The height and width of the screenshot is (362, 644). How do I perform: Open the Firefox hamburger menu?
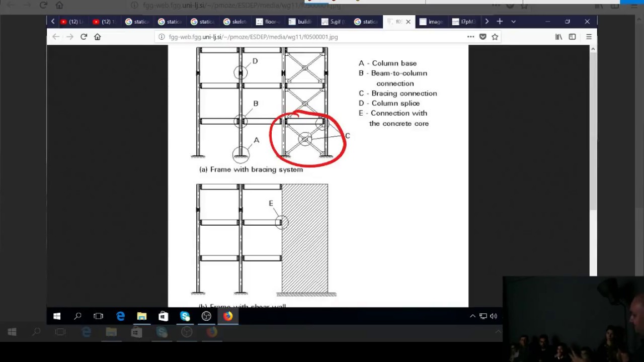pyautogui.click(x=589, y=37)
